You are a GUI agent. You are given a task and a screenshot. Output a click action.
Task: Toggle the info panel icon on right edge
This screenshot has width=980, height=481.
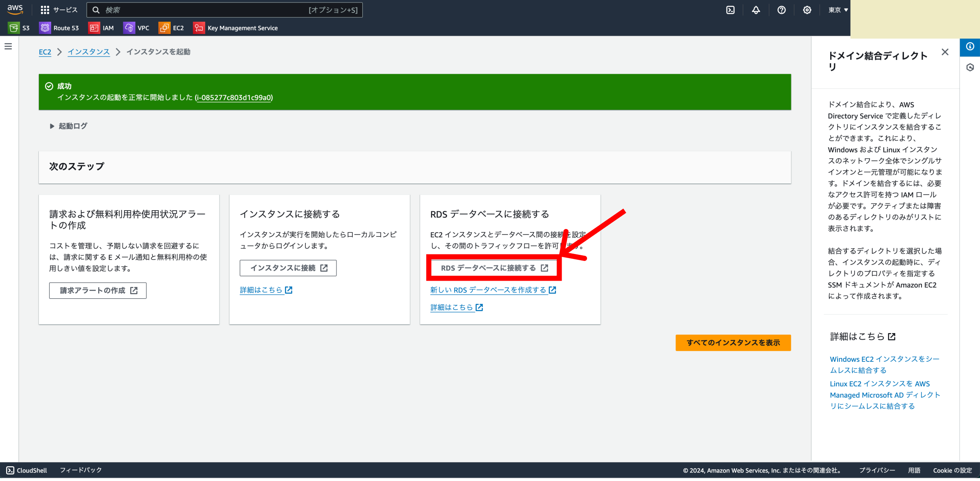pos(970,46)
